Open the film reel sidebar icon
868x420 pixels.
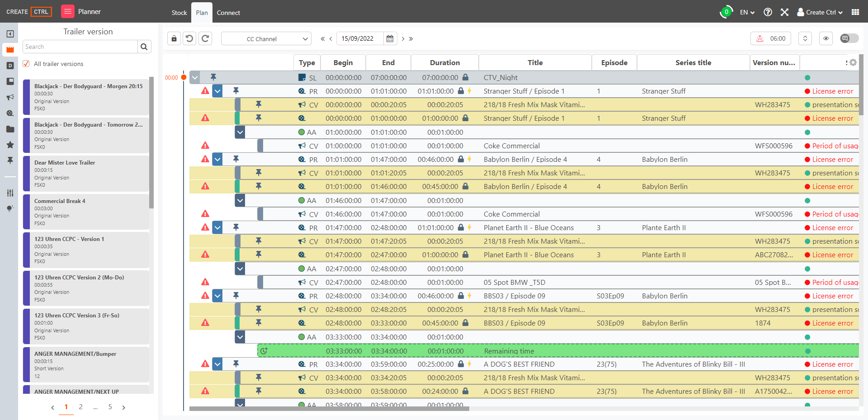pos(10,113)
